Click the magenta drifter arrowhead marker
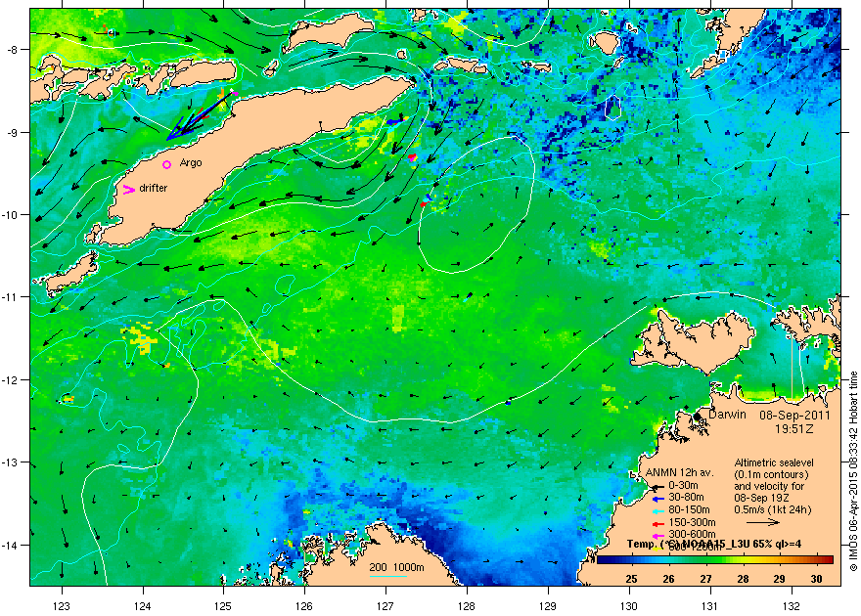 click(x=129, y=190)
